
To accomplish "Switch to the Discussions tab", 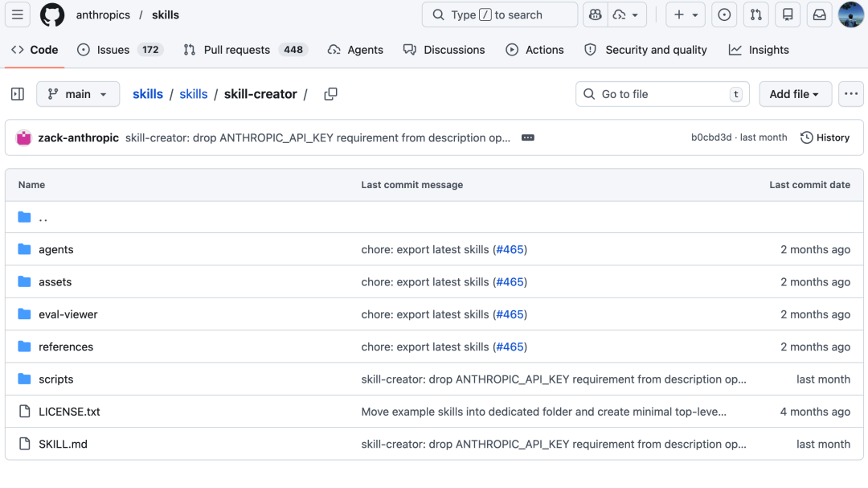I will (x=444, y=50).
